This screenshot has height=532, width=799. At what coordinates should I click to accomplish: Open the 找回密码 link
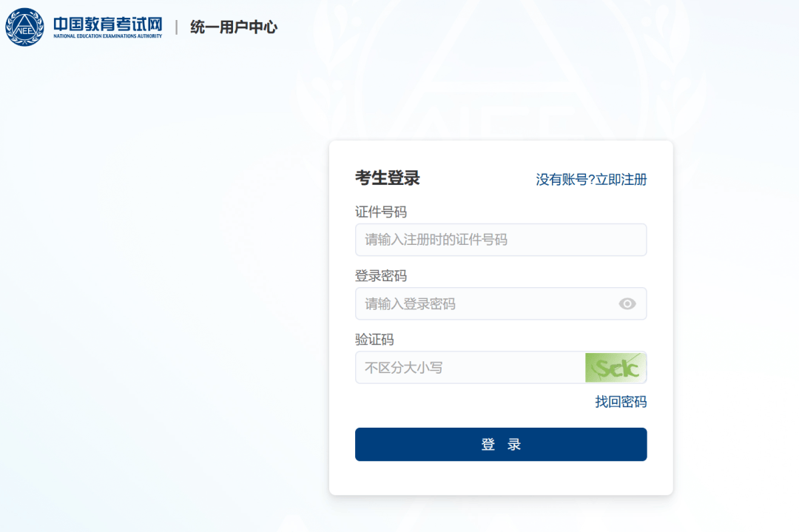[x=621, y=402]
